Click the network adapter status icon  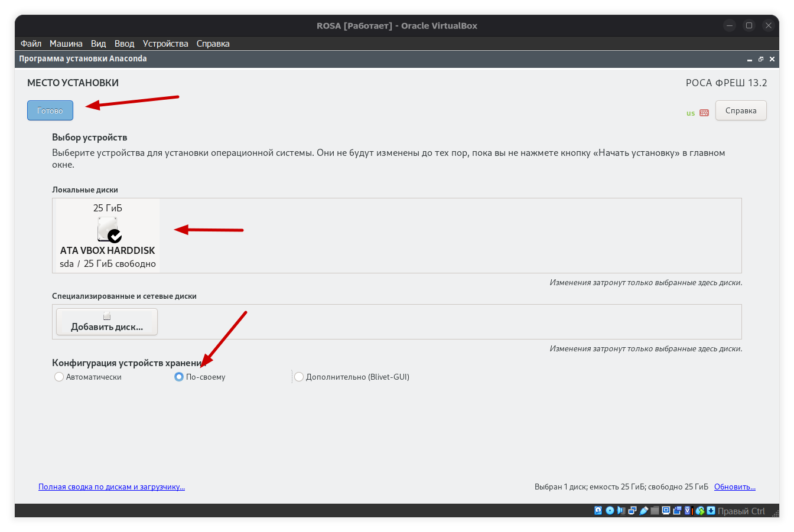tap(632, 511)
